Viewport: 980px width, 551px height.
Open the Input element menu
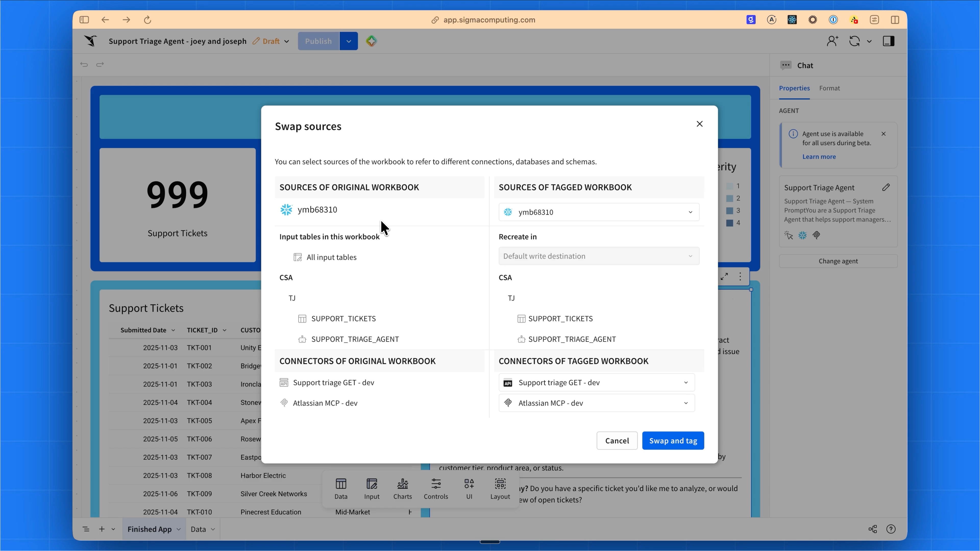click(x=372, y=489)
